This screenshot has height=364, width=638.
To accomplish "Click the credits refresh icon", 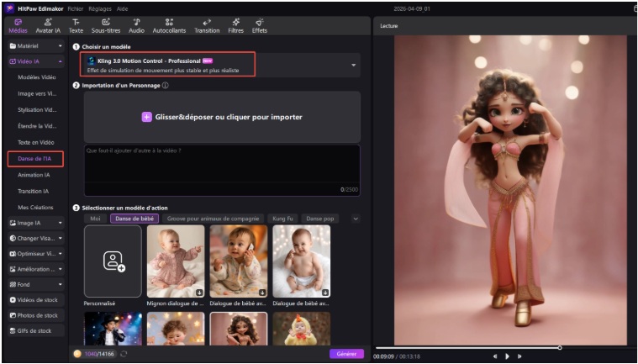I will (x=124, y=354).
